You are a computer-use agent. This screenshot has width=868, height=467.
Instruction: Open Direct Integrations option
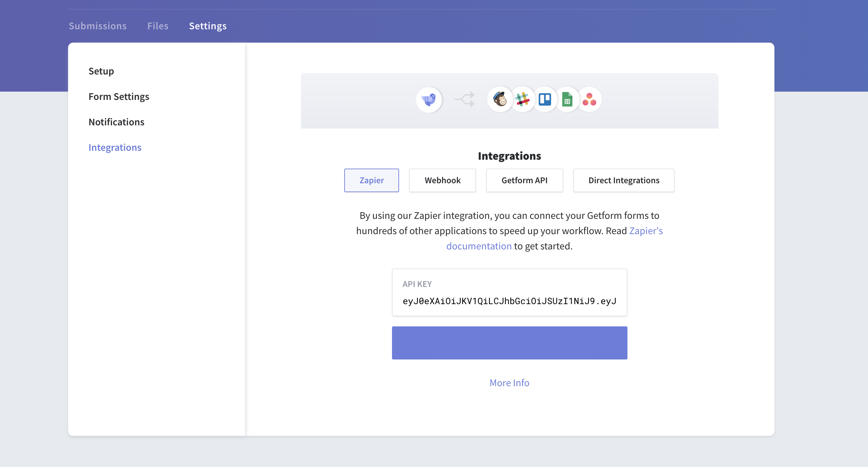624,180
